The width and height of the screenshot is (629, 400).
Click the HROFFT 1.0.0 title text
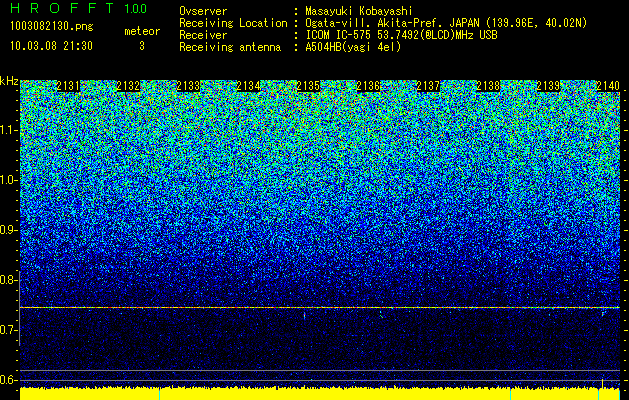click(x=79, y=8)
